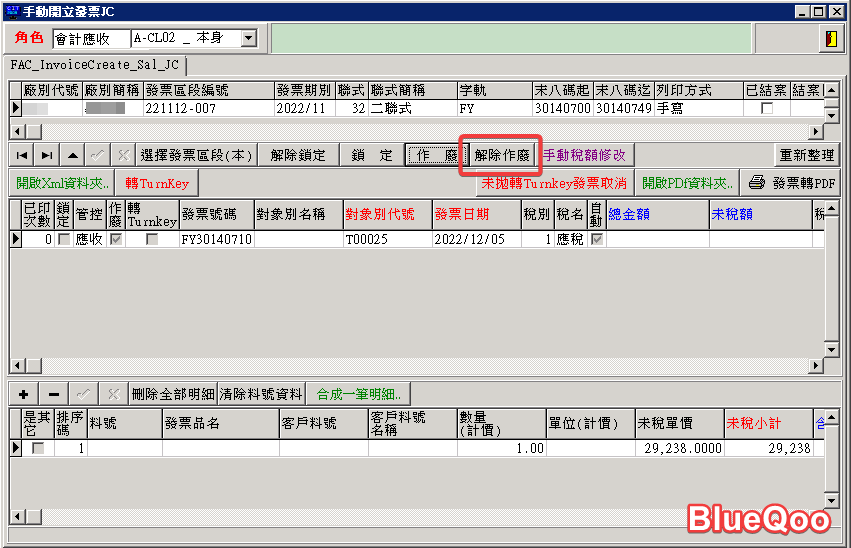
Task: Click the 轉TurnKey toolbar button
Action: click(157, 183)
